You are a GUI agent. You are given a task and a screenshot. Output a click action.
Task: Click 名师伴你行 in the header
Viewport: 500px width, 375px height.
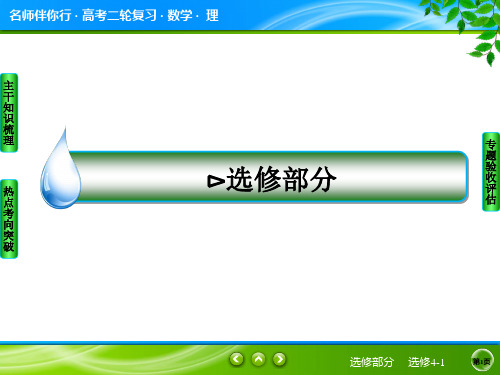[x=40, y=15]
